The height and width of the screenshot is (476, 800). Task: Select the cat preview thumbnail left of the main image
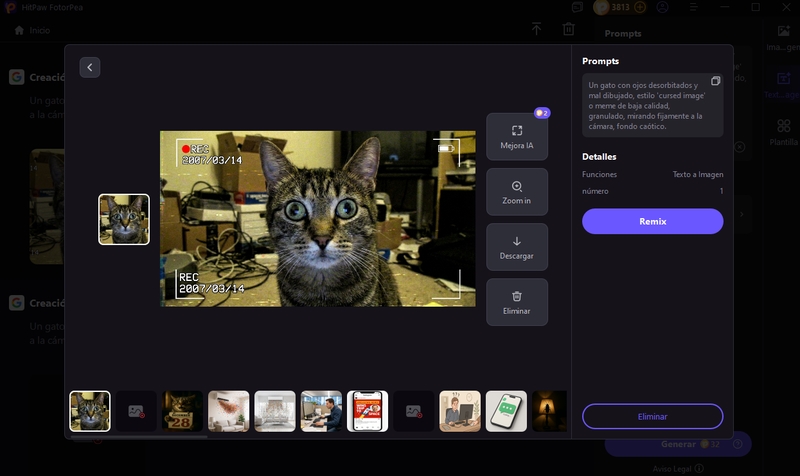pyautogui.click(x=124, y=219)
